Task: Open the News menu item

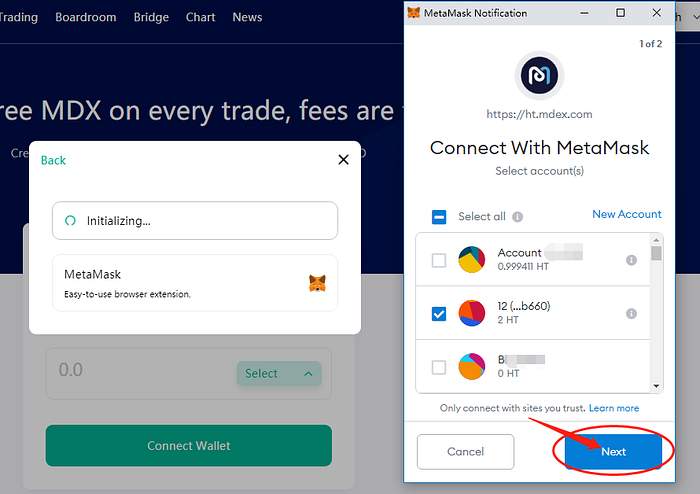Action: pos(247,17)
